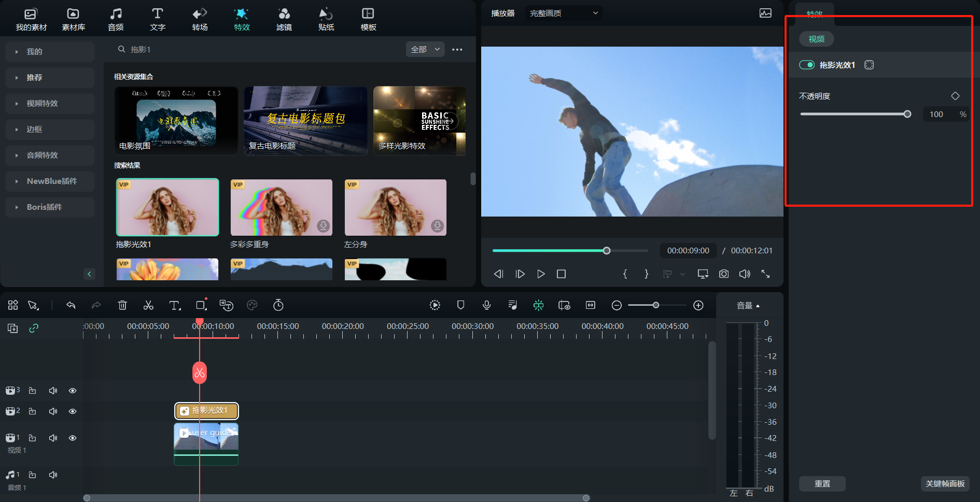
Task: Play one frame forward
Action: (520, 274)
